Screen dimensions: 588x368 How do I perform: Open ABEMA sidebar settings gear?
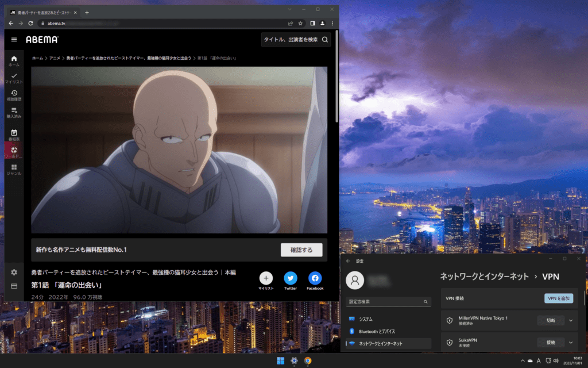point(14,272)
